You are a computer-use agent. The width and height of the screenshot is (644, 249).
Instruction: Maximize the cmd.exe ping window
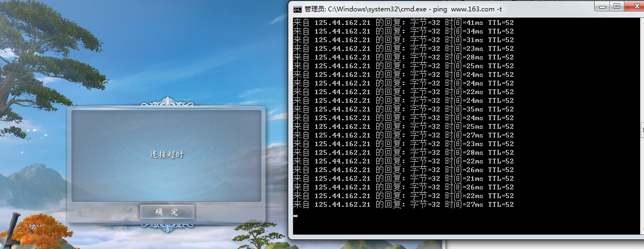[616, 6]
